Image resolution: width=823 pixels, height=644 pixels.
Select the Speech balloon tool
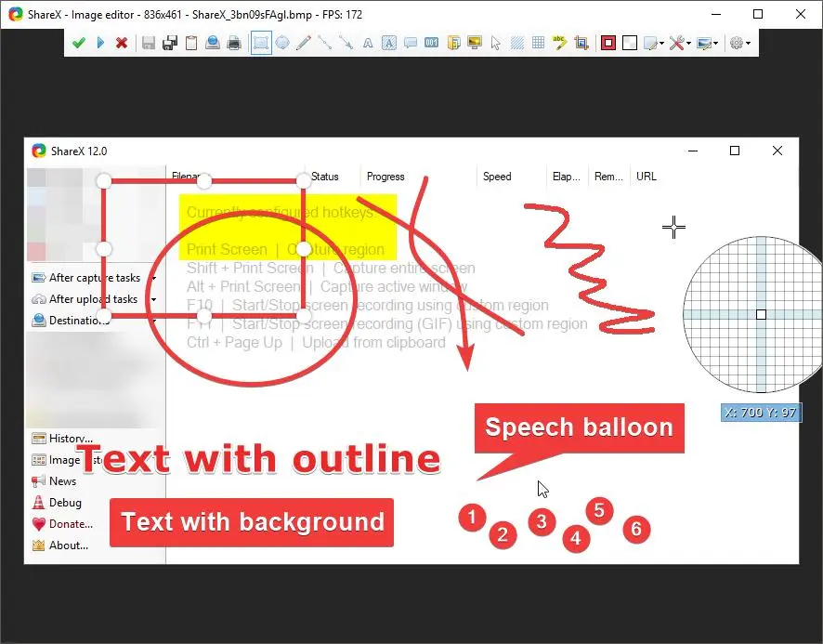pos(411,43)
